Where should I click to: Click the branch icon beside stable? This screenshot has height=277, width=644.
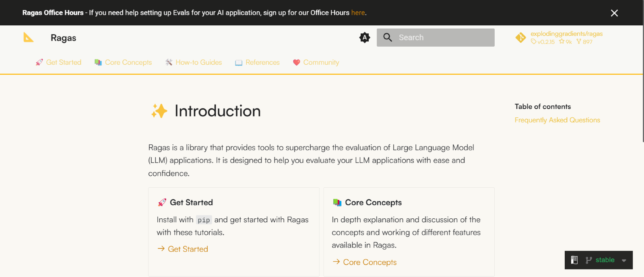pos(589,260)
